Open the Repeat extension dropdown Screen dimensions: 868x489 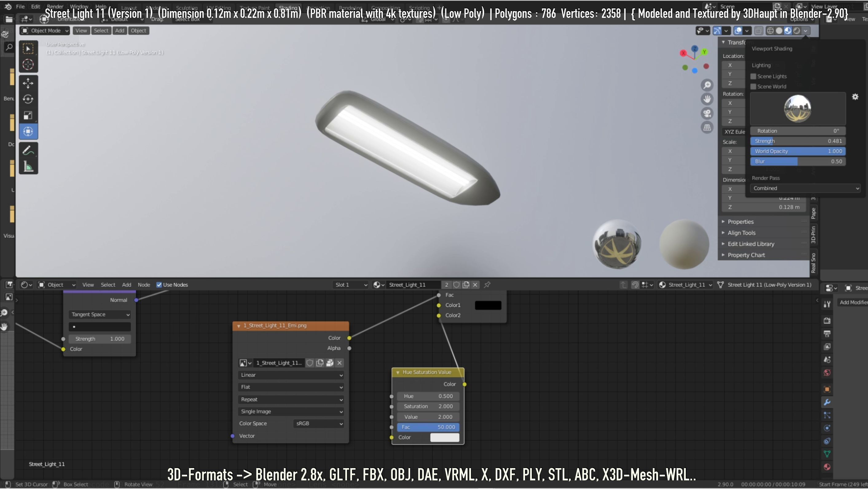[291, 399]
